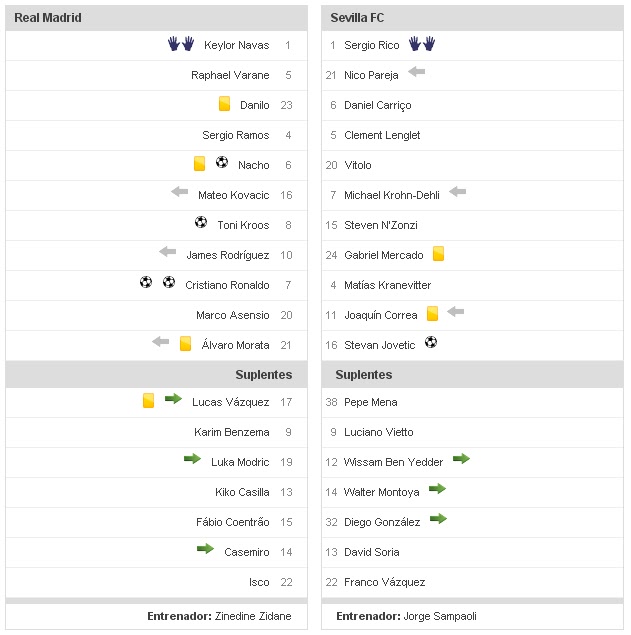Open coach Jorge Sampaoli link
The image size is (631, 635).
[442, 617]
